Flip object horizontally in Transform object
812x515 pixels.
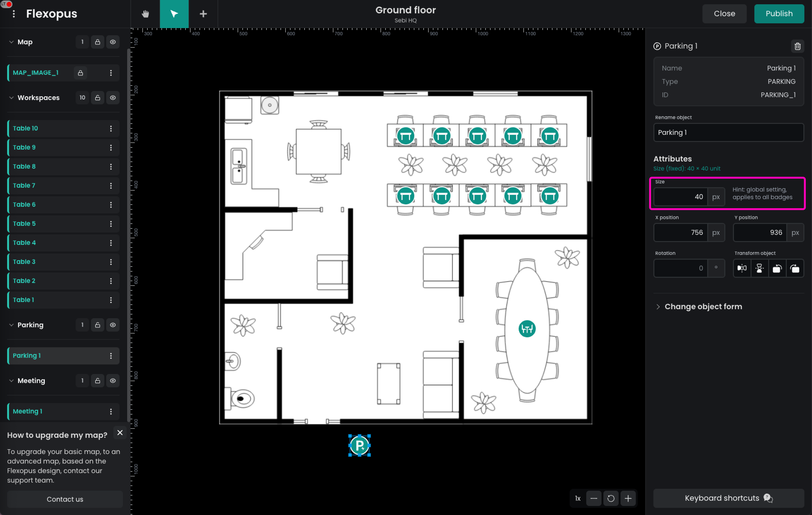(x=742, y=268)
